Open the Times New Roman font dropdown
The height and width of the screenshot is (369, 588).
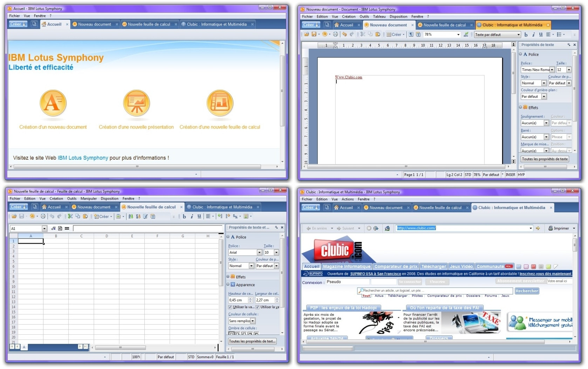point(552,70)
